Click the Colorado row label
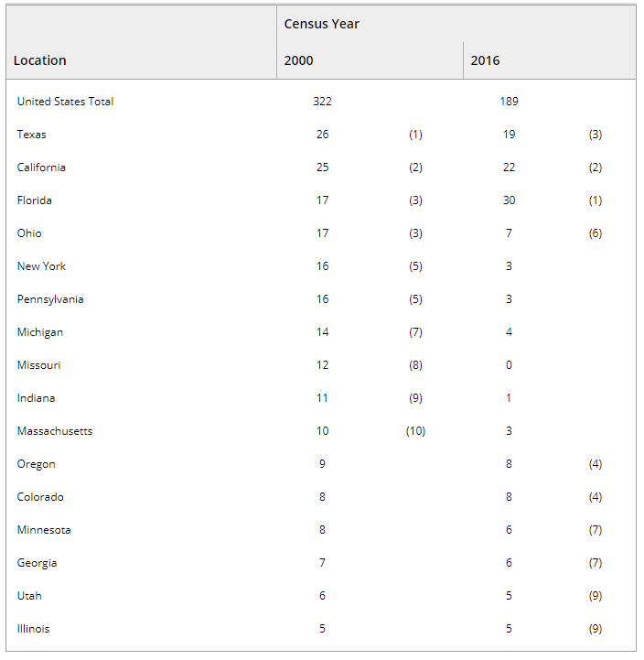Viewport: 644px width, 660px height. [x=40, y=497]
